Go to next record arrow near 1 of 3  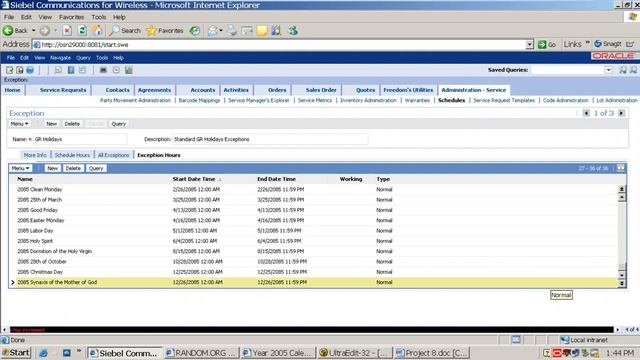point(621,113)
